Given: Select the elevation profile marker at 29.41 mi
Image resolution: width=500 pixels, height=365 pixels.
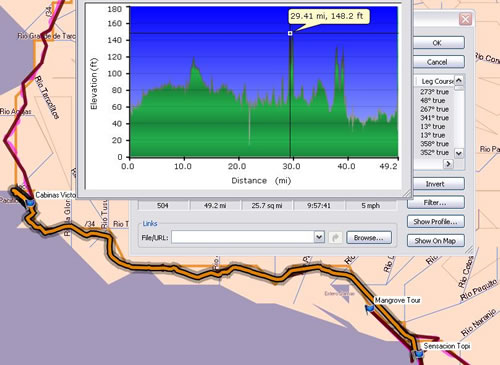Looking at the screenshot, I should tap(290, 33).
